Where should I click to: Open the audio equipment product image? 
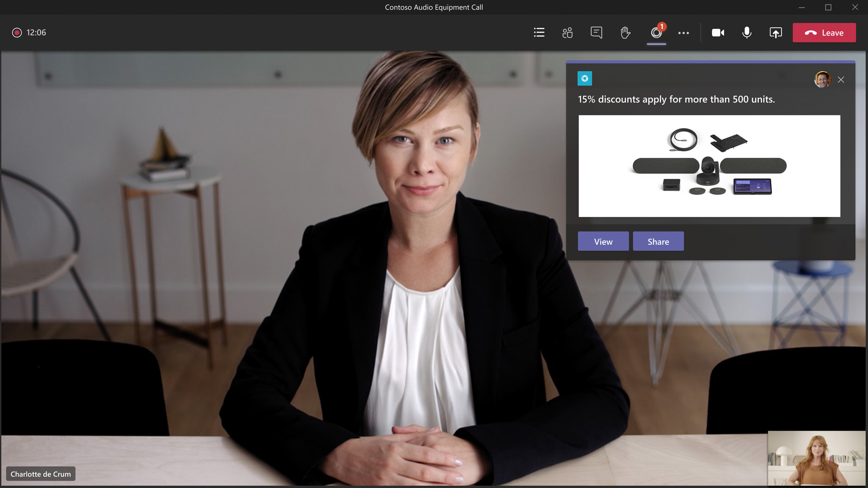[709, 166]
